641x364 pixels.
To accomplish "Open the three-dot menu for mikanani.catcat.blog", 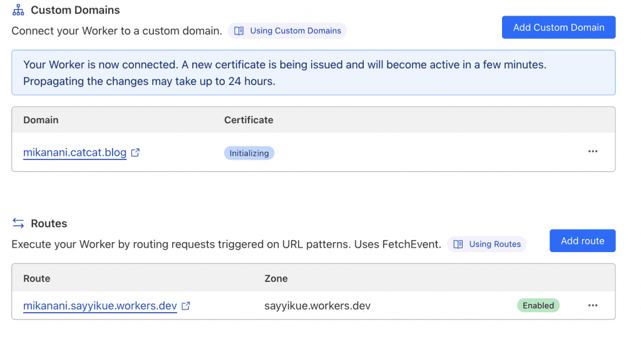I will tap(593, 151).
